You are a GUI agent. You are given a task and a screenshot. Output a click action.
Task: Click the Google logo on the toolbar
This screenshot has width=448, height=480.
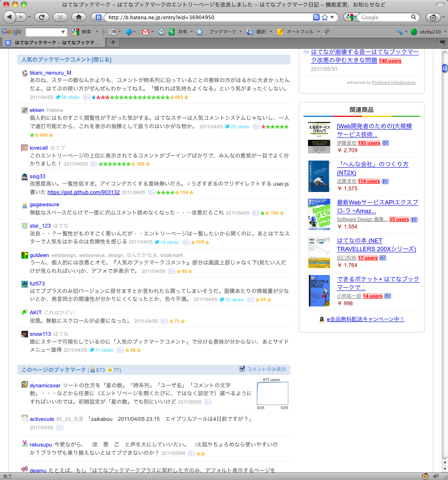coord(12,31)
